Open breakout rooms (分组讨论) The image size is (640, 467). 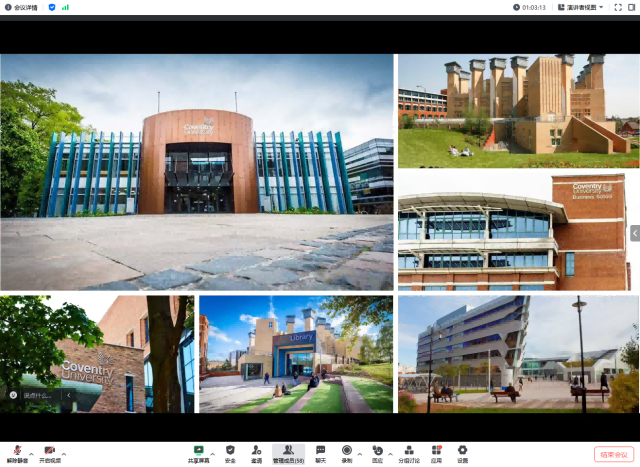click(410, 453)
